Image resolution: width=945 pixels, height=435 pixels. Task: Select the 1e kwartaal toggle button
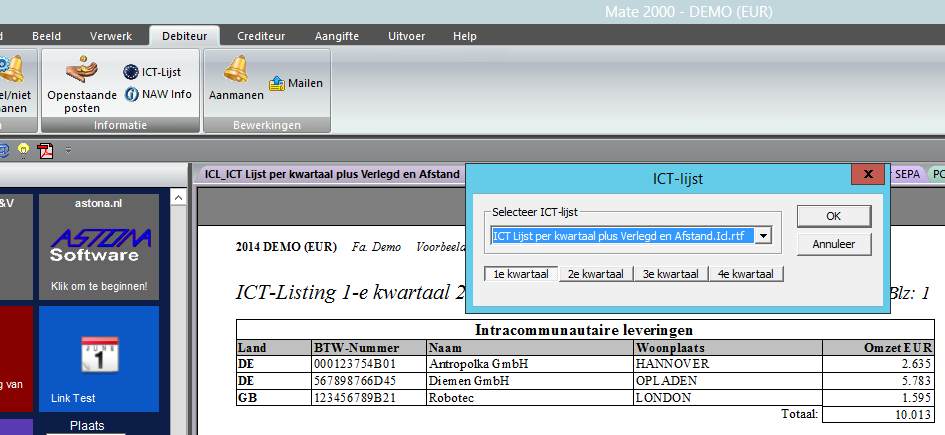(520, 274)
